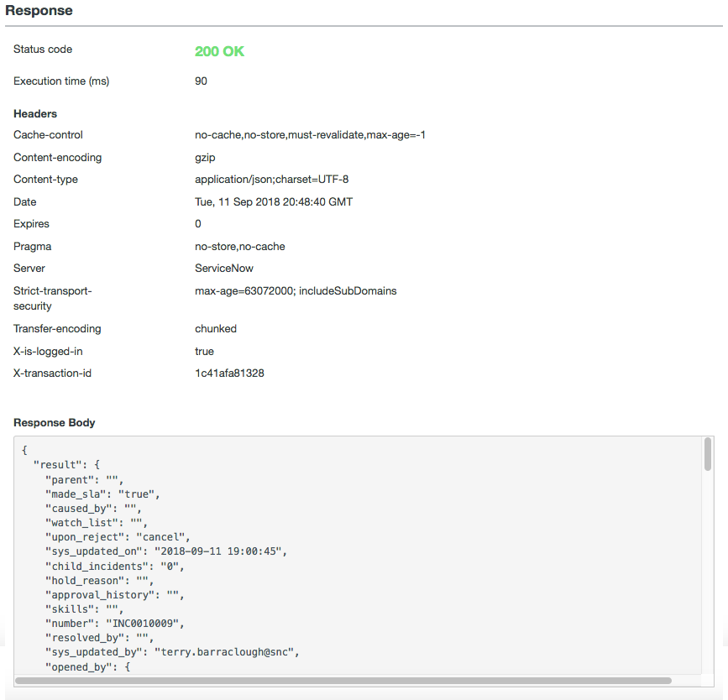
Task: Click the "parent": "" JSON line
Action: [x=84, y=479]
